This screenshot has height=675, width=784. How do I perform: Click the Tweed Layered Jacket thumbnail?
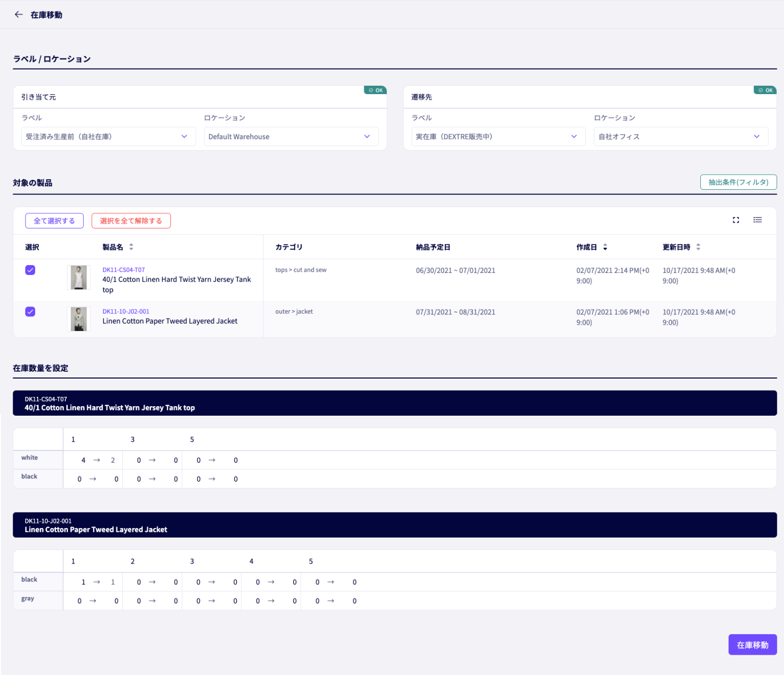pyautogui.click(x=79, y=319)
